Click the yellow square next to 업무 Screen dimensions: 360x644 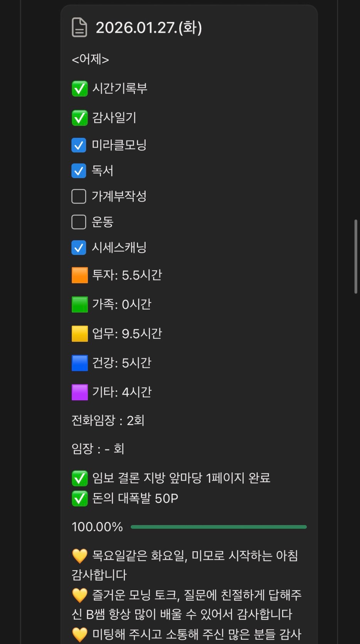coord(79,334)
